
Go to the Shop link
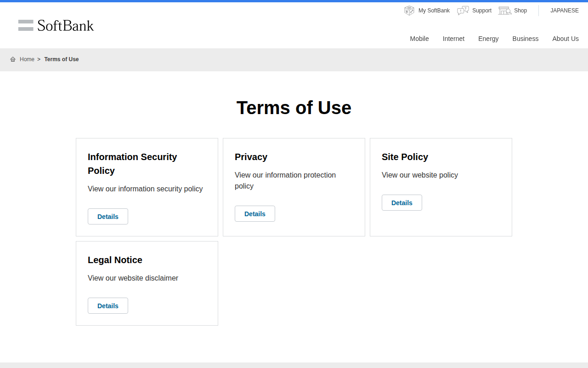pyautogui.click(x=520, y=11)
